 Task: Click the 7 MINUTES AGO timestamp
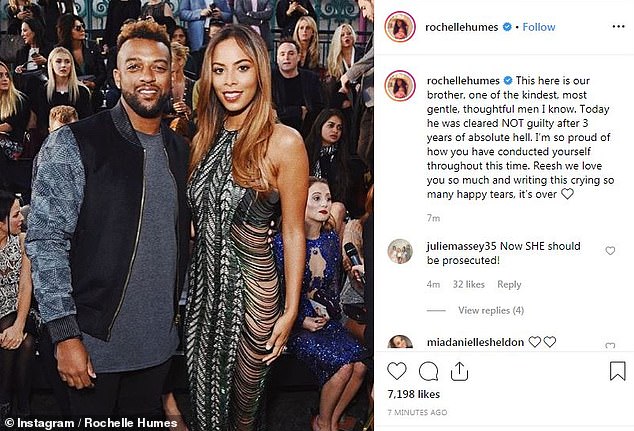[x=417, y=412]
